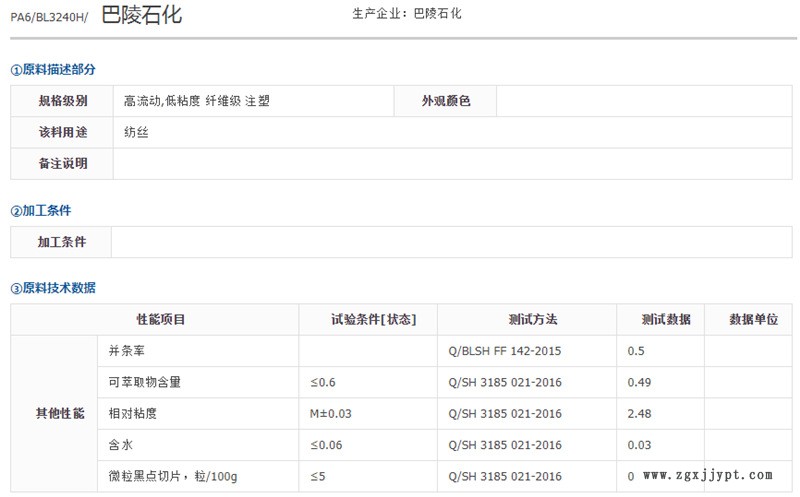
Task: Click the PA6/BL3240H/ product code
Action: pos(49,17)
